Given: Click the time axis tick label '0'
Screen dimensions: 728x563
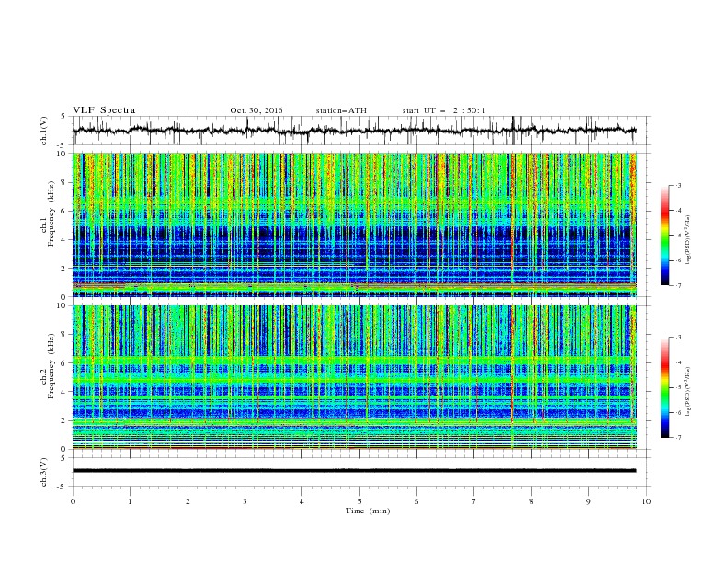Looking at the screenshot, I should point(73,501).
